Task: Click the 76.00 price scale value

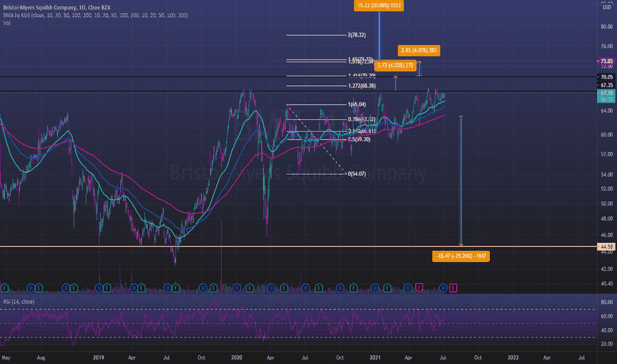Action: coord(607,46)
